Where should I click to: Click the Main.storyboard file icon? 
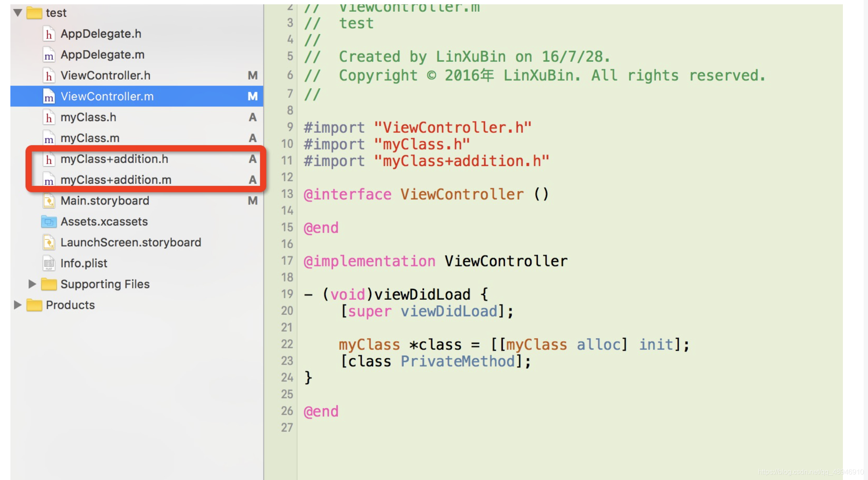pos(49,201)
